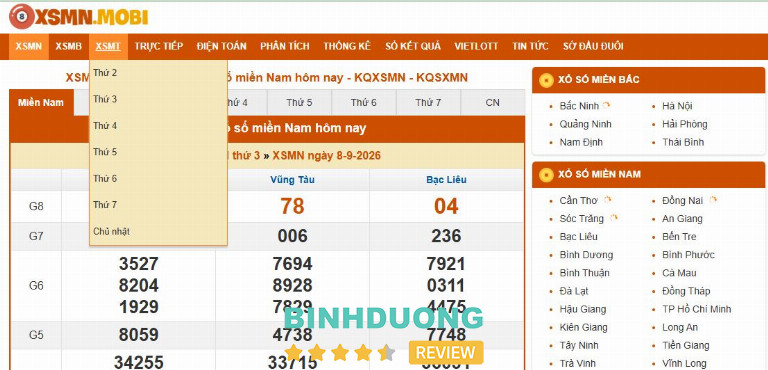This screenshot has width=768, height=370.
Task: Open Vũng Tàu column header link
Action: click(292, 180)
